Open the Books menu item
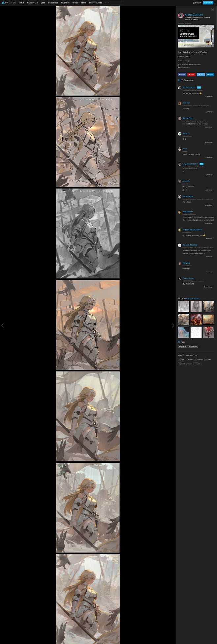The image size is (217, 644). coord(83,3)
